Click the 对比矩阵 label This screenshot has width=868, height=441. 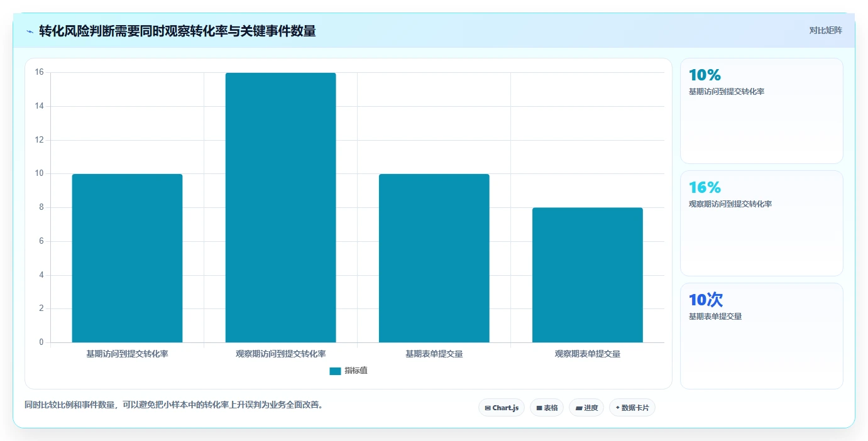pyautogui.click(x=825, y=30)
